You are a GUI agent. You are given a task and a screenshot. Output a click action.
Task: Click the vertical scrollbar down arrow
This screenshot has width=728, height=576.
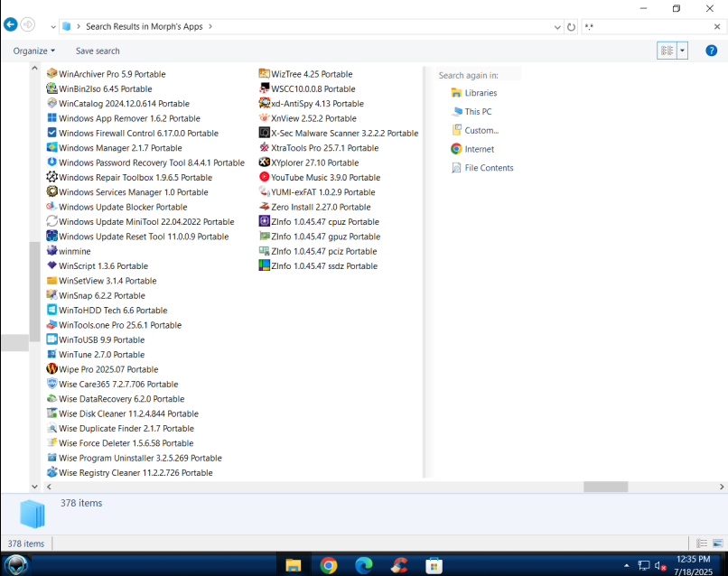pyautogui.click(x=34, y=487)
